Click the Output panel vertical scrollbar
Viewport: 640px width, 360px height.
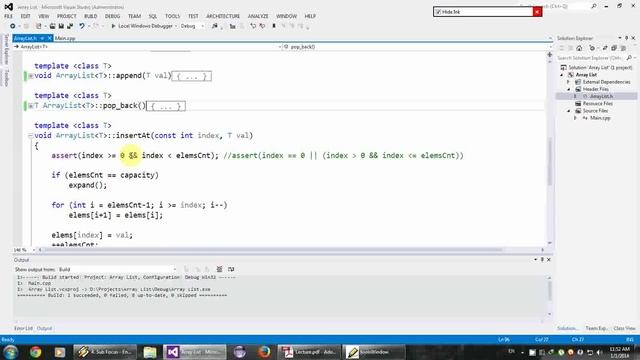tap(549, 291)
